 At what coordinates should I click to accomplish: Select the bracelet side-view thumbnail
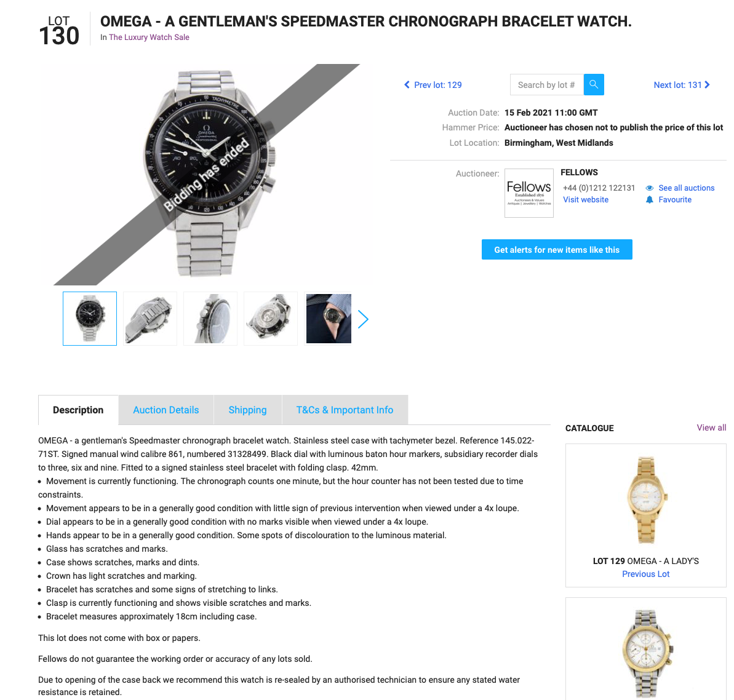click(150, 319)
